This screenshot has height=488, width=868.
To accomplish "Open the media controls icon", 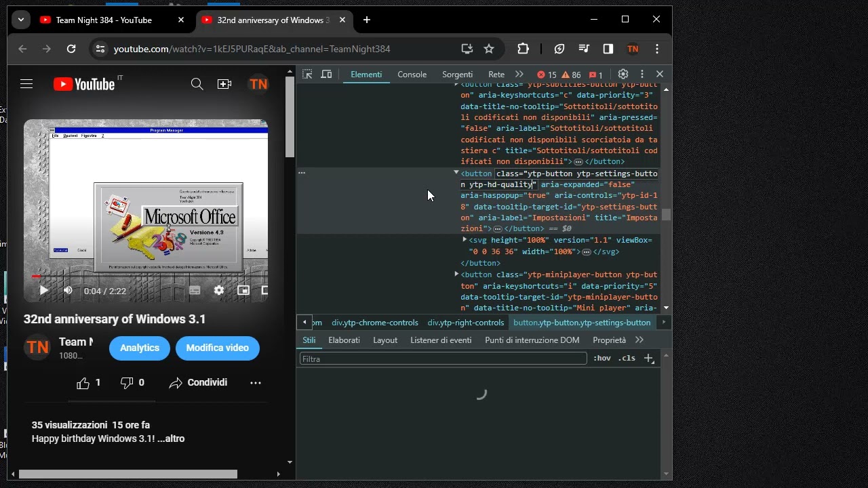I will click(584, 49).
